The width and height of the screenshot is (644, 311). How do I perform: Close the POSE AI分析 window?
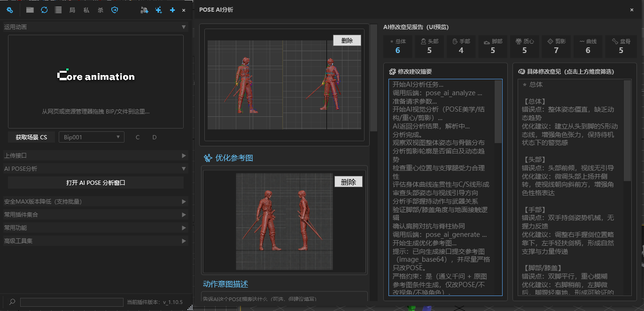[x=632, y=9]
